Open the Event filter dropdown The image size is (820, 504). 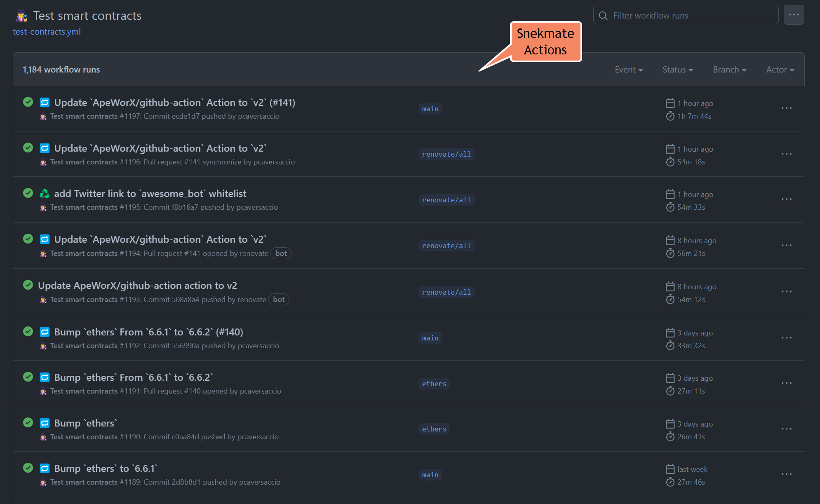coord(628,69)
